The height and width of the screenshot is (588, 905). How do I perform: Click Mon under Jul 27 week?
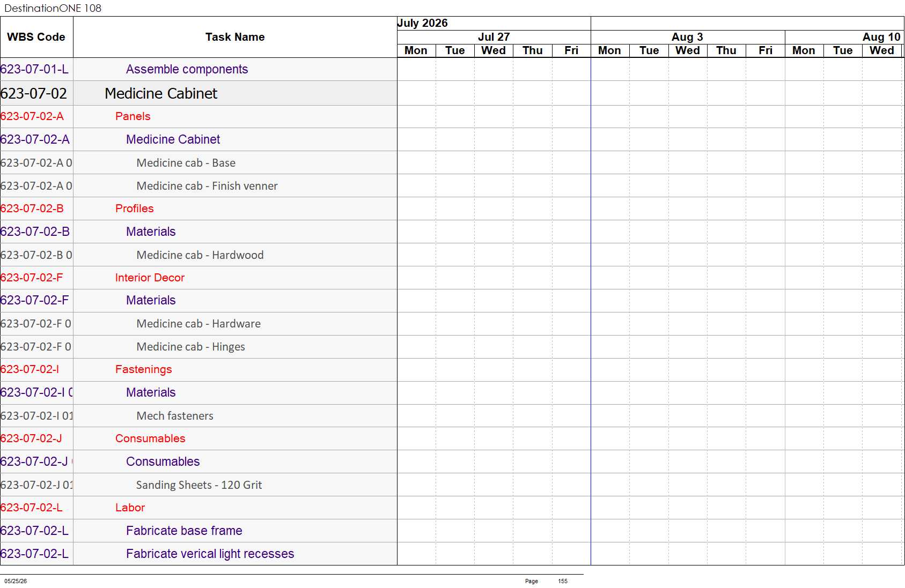(416, 50)
